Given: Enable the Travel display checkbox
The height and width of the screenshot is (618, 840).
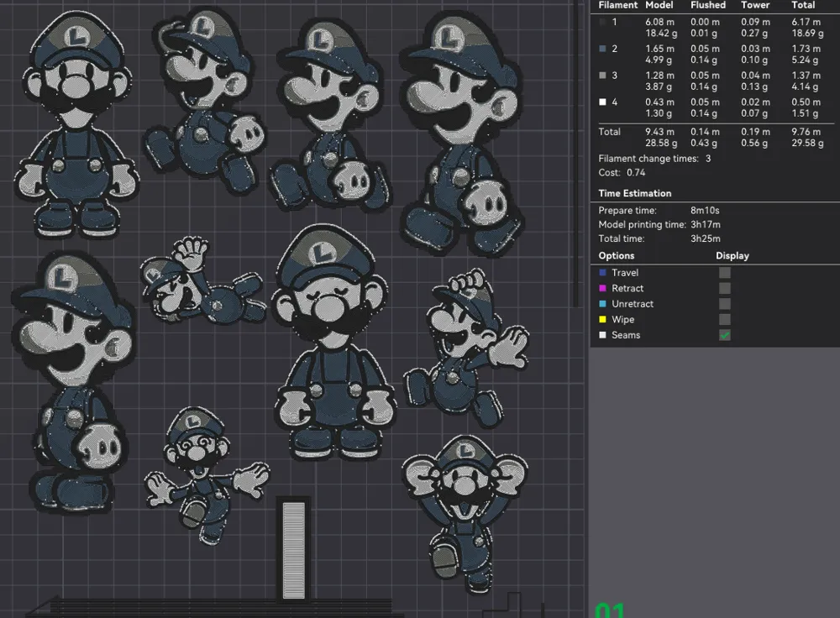Looking at the screenshot, I should pyautogui.click(x=724, y=273).
